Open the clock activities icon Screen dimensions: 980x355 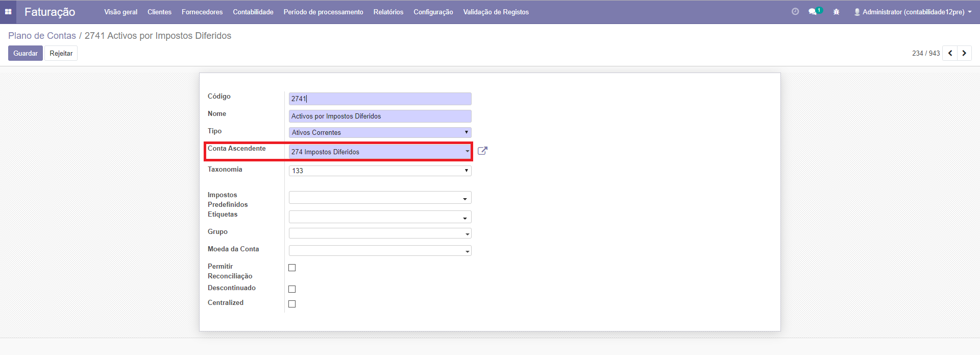coord(795,12)
